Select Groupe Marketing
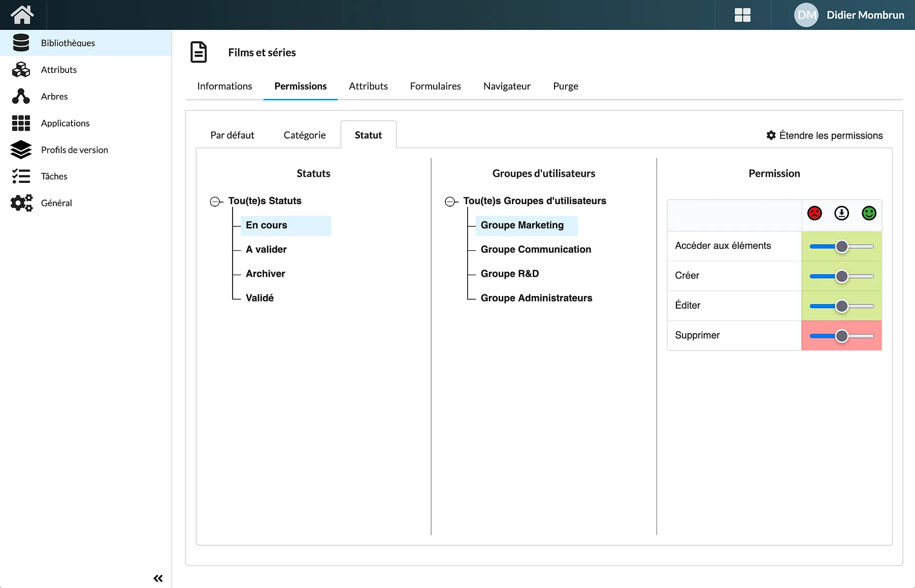Screen dimensions: 915x588 (x=527, y=225)
